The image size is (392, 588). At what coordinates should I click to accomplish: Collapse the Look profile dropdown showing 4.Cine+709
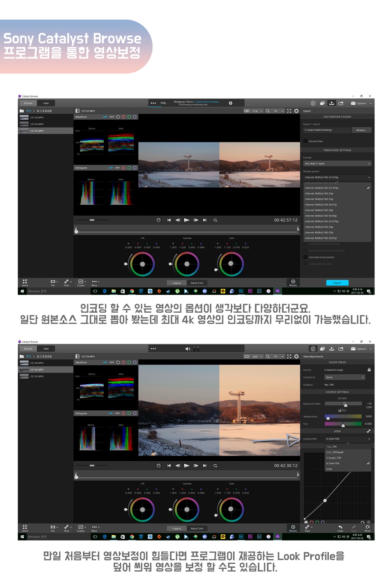pyautogui.click(x=348, y=439)
